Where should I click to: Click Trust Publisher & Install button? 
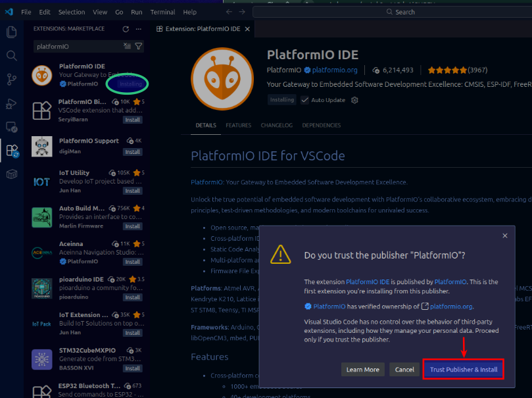[463, 369]
